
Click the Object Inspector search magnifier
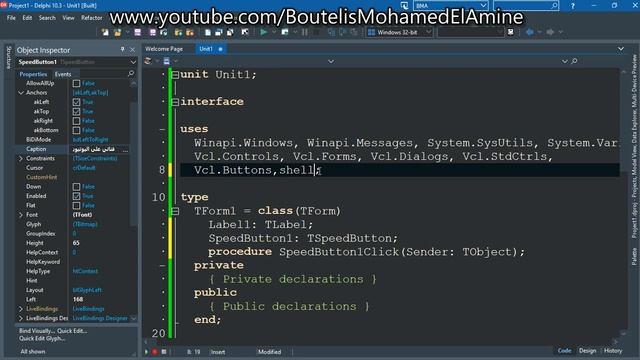[x=131, y=73]
